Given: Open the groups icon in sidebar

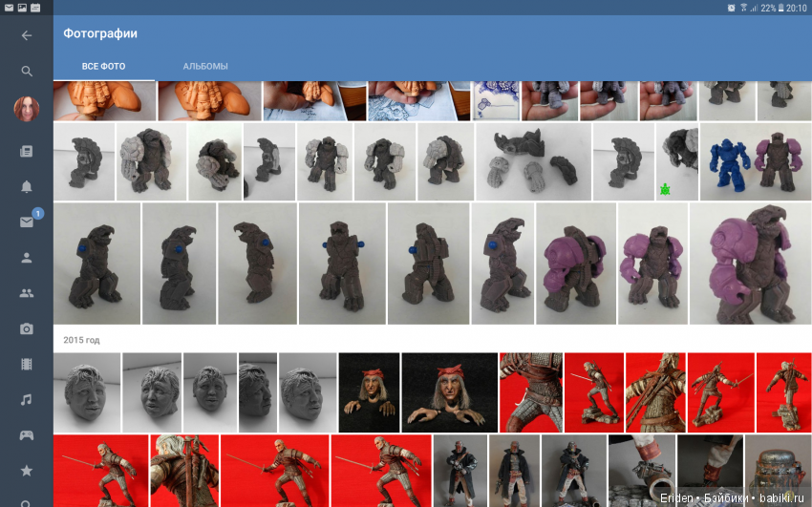Looking at the screenshot, I should (27, 293).
